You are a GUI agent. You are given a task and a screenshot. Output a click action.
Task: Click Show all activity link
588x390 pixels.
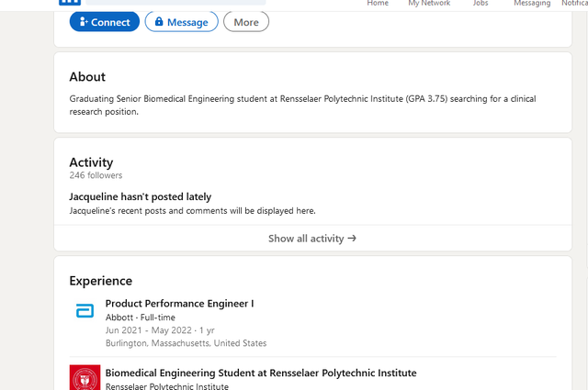point(312,239)
